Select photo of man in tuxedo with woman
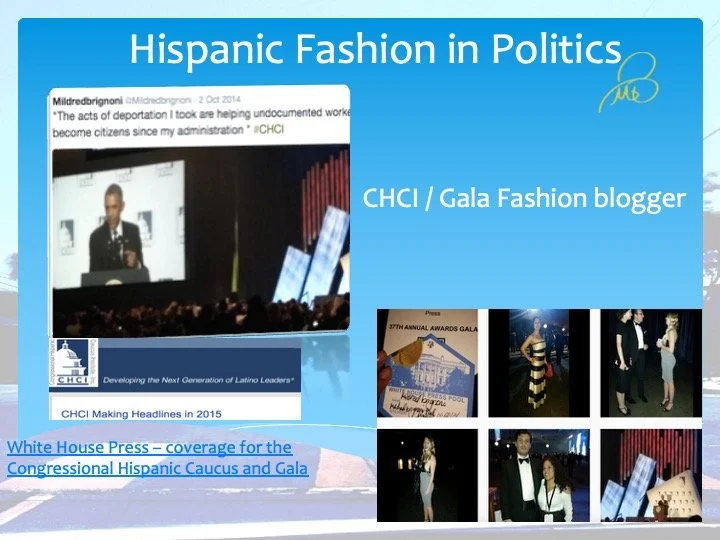The height and width of the screenshot is (540, 720). [539, 475]
